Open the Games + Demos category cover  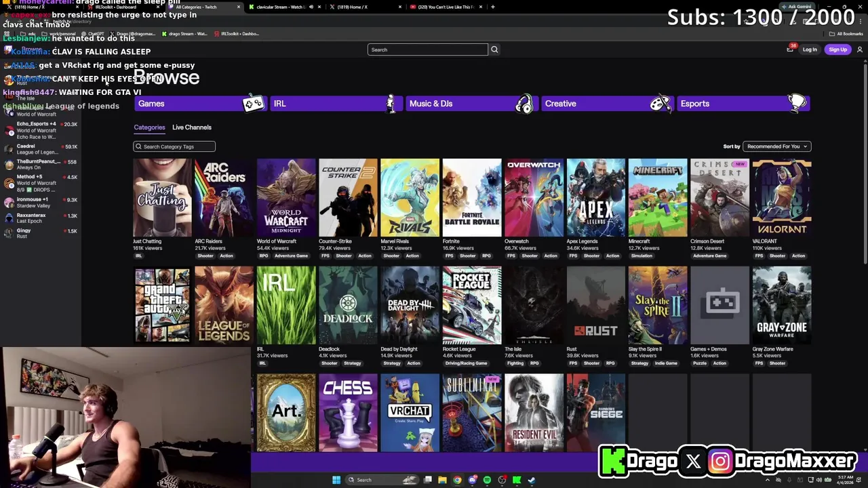[719, 305]
